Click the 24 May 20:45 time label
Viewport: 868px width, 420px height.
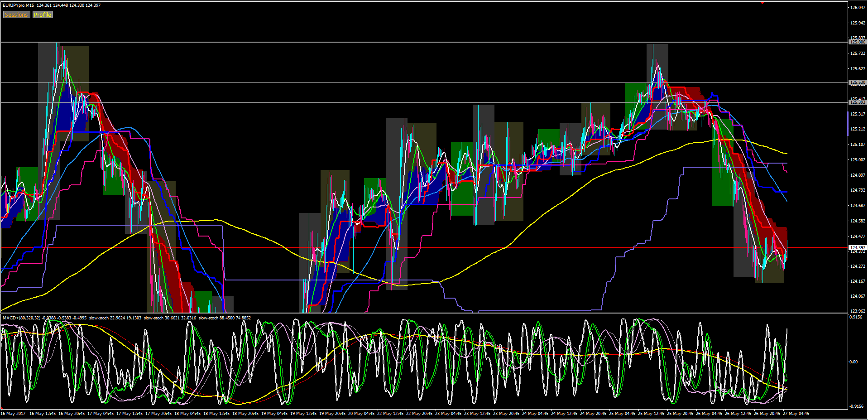pos(593,414)
